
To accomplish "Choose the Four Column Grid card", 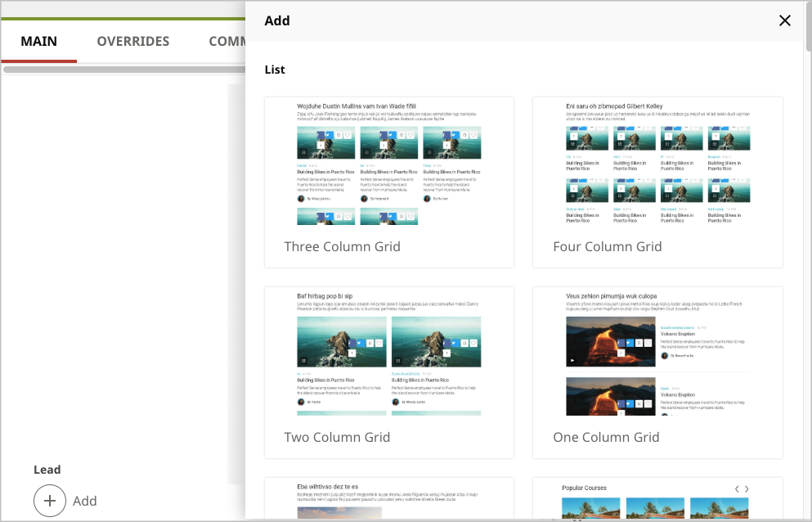I will pyautogui.click(x=657, y=182).
